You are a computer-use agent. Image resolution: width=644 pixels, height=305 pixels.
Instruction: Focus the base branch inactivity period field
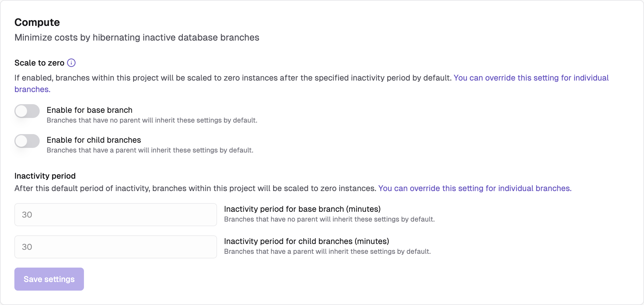click(x=116, y=215)
